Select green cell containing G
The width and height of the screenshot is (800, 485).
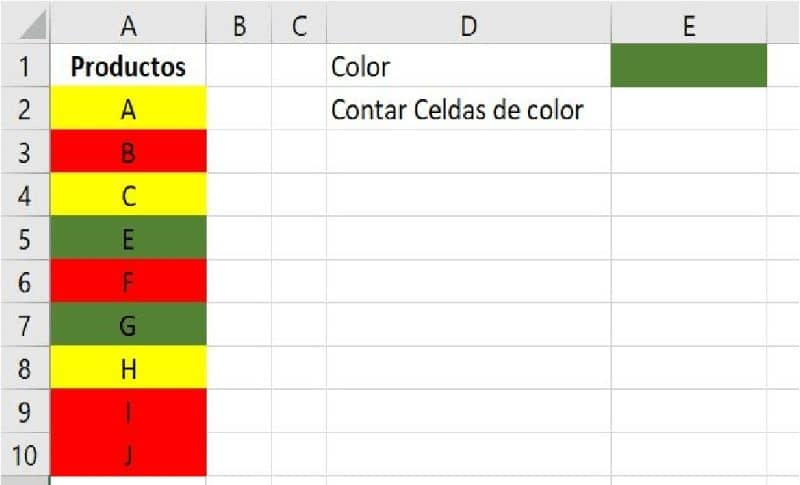coord(128,326)
